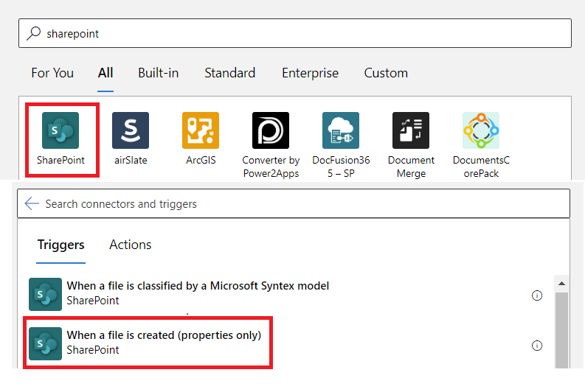The width and height of the screenshot is (585, 392).
Task: Open the ArcGIS connector
Action: 201,131
